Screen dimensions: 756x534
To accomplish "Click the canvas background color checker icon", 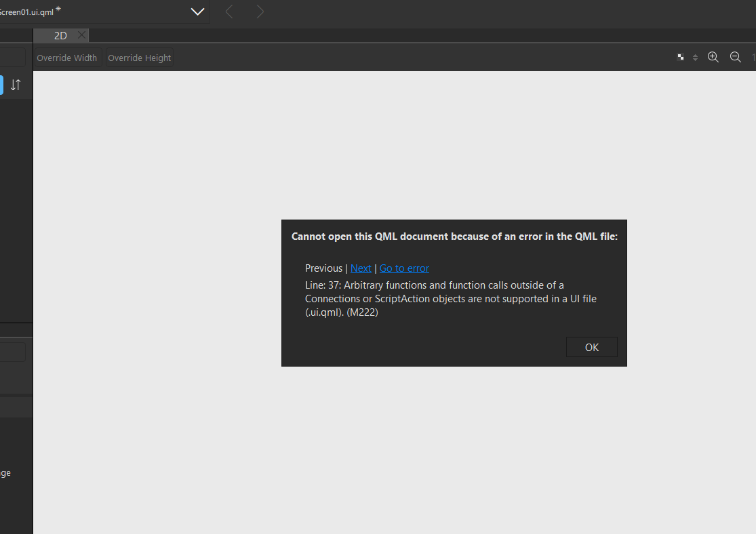I will pyautogui.click(x=681, y=58).
